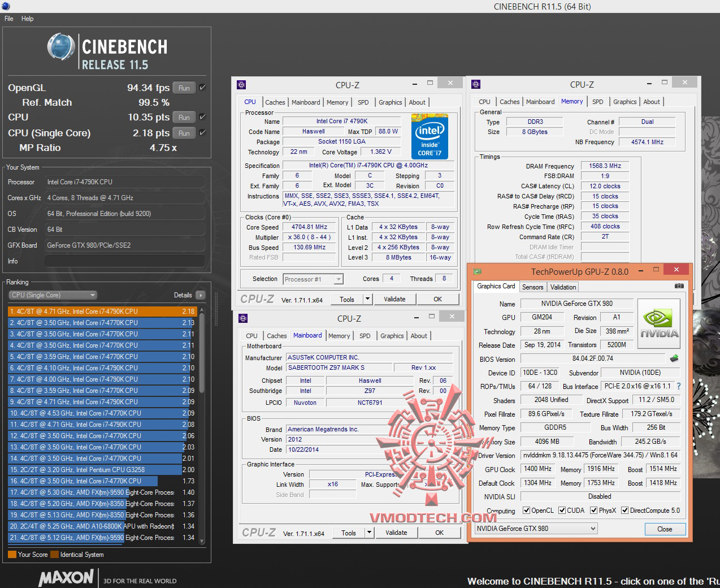Click the BIOS Version 84.04.2F.00.74 field

(x=592, y=358)
